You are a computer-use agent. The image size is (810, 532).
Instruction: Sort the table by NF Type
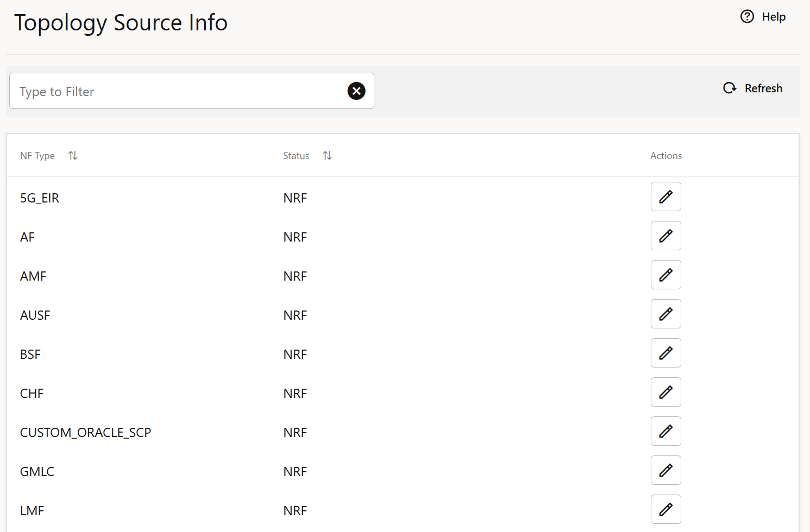coord(73,156)
